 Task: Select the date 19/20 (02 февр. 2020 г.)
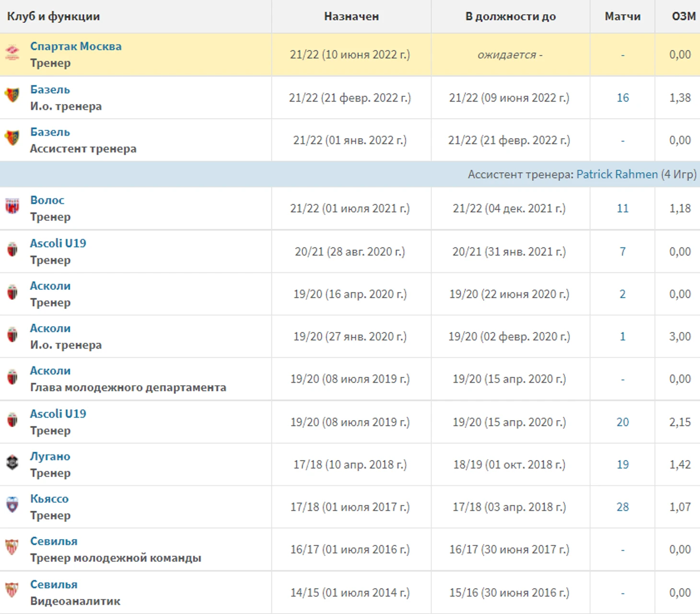coord(509,337)
